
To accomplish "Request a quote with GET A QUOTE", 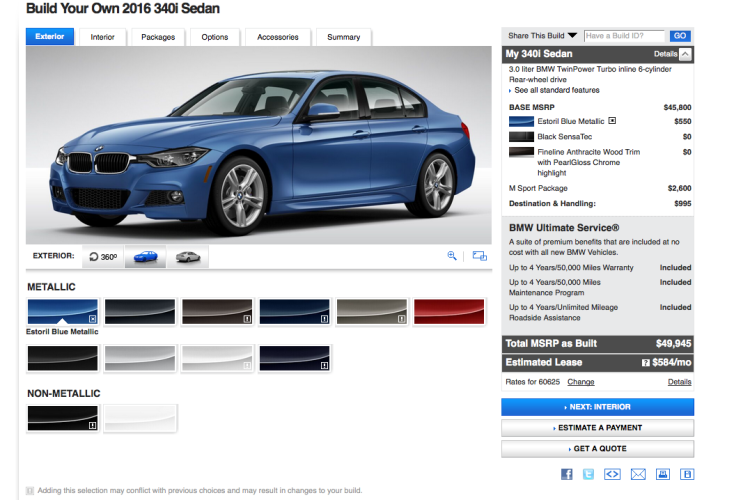I will click(597, 449).
